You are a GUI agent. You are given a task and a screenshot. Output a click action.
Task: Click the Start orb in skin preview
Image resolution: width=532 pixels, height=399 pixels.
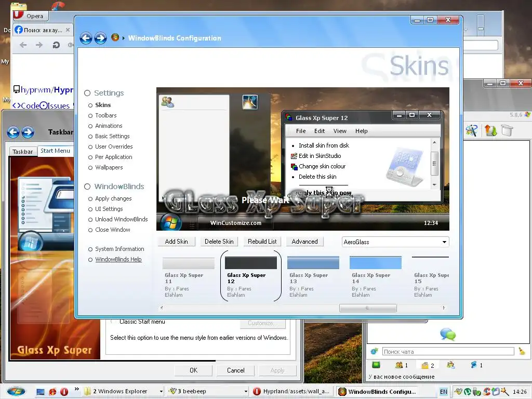(x=170, y=223)
